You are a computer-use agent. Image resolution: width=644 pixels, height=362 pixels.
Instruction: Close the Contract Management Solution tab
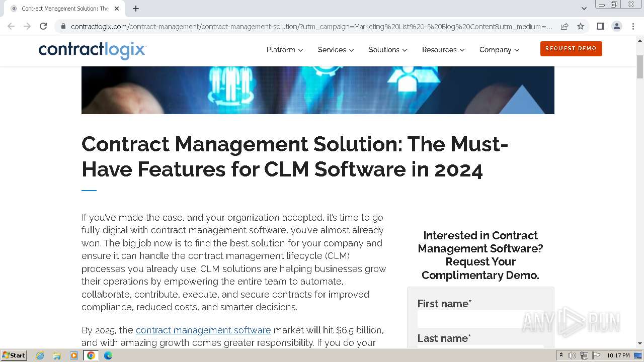(117, 9)
